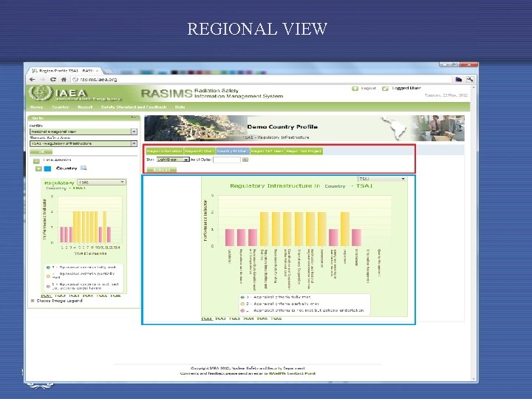
Task: Open the TSA1 dropdown above the large chart
Action: tap(382, 179)
